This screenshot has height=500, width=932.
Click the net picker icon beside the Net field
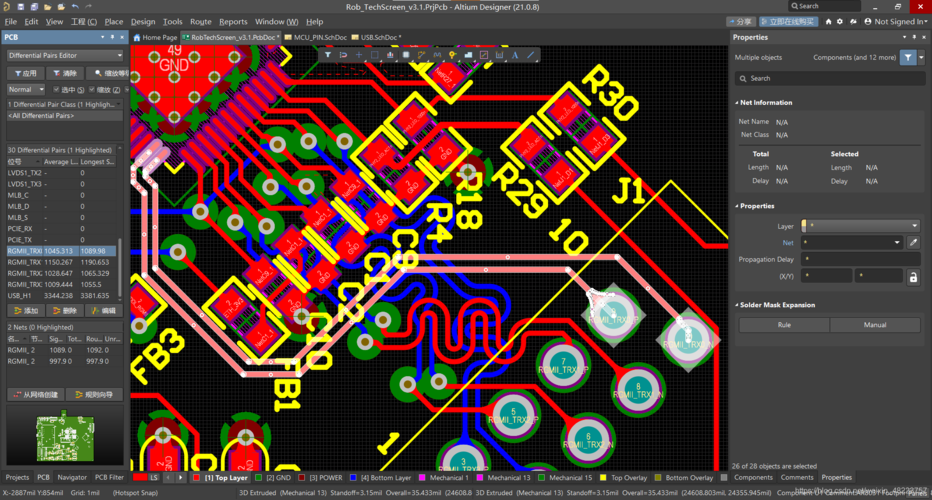click(912, 243)
